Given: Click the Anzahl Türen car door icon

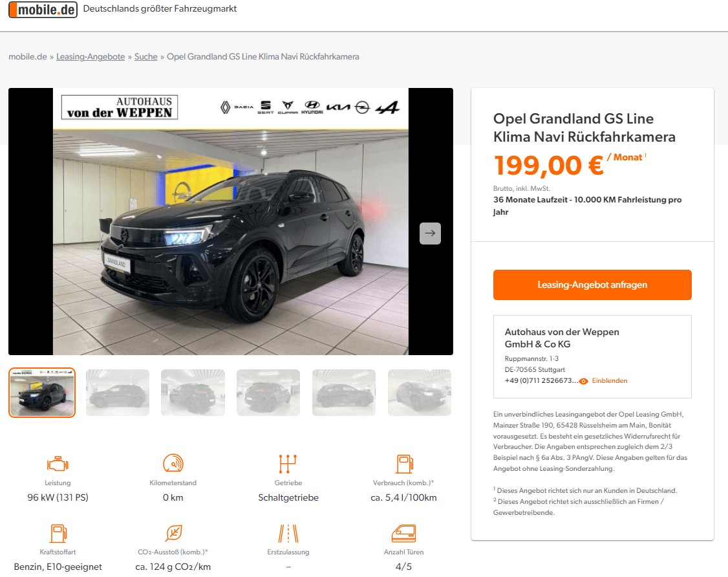Looking at the screenshot, I should [404, 533].
